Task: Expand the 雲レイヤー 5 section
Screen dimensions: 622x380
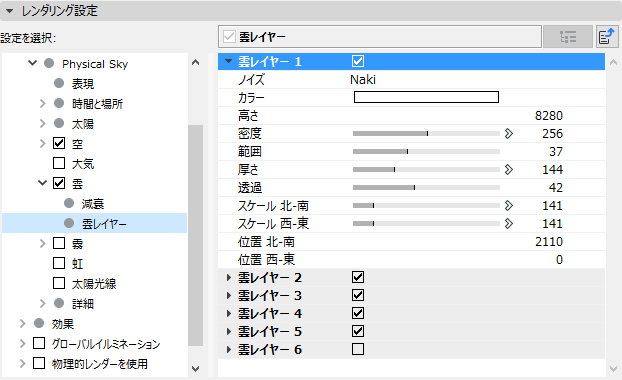Action: (229, 331)
